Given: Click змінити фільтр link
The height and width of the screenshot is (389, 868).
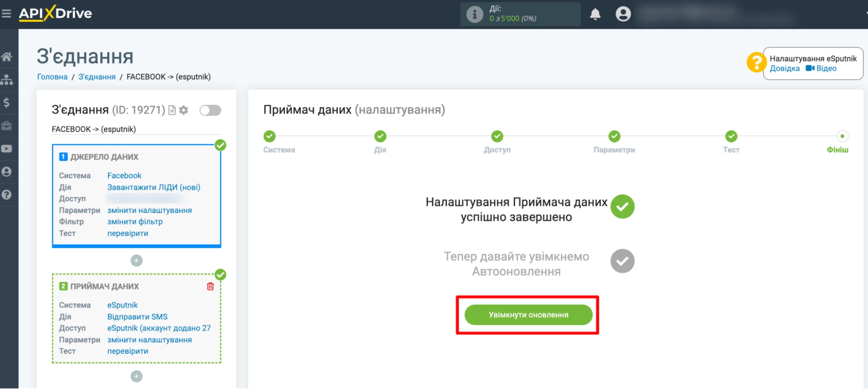Looking at the screenshot, I should tap(135, 222).
